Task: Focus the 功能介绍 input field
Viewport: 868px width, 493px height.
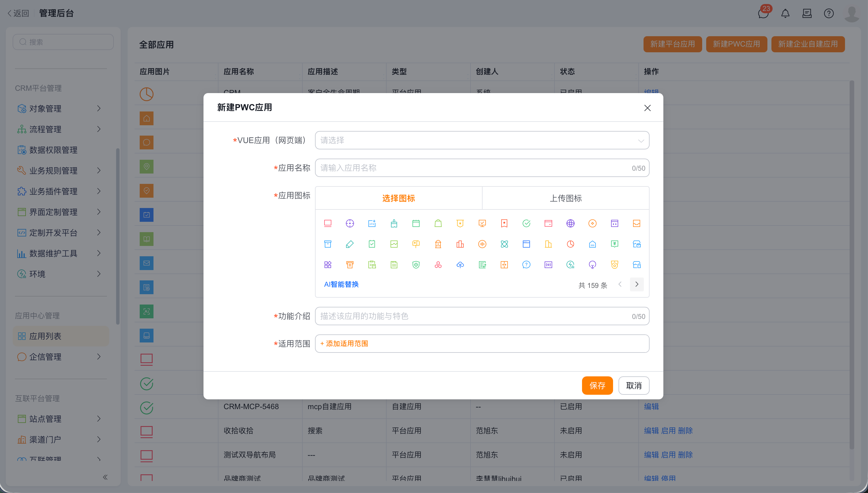Action: click(x=482, y=316)
